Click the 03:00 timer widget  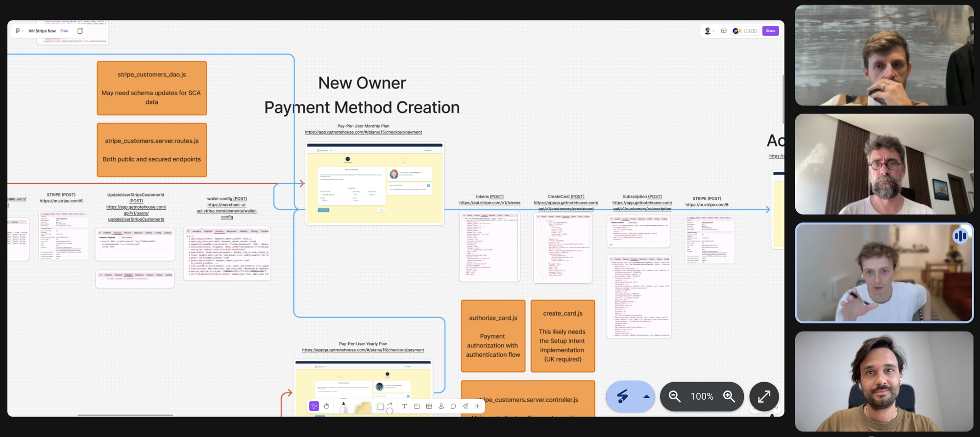coord(750,31)
